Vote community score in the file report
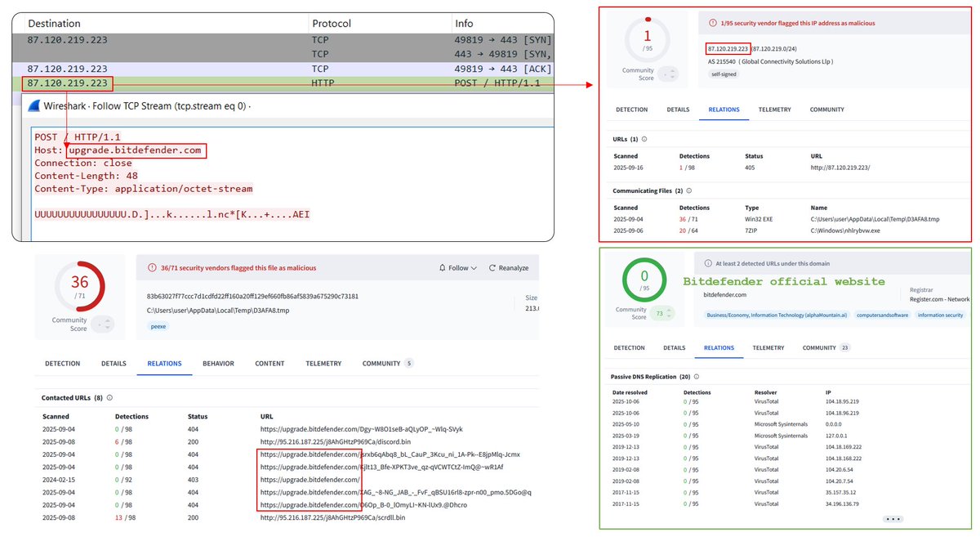The width and height of the screenshot is (980, 537). pyautogui.click(x=103, y=324)
